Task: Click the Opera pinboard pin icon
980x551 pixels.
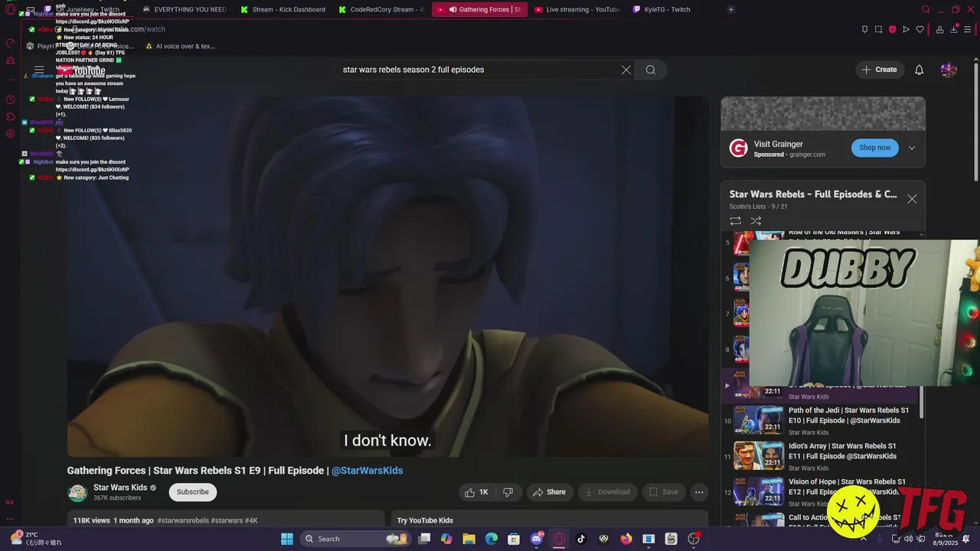Action: (x=864, y=29)
